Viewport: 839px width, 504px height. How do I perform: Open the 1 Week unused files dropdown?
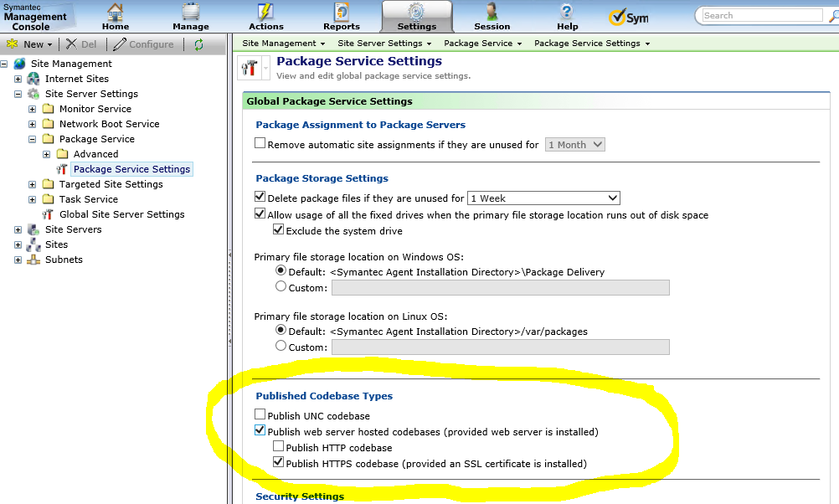click(543, 198)
